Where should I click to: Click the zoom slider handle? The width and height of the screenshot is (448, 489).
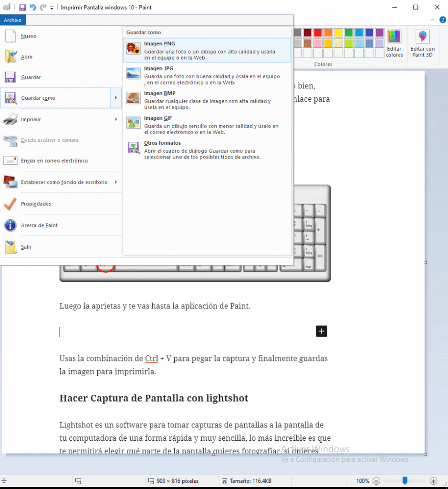pyautogui.click(x=405, y=480)
